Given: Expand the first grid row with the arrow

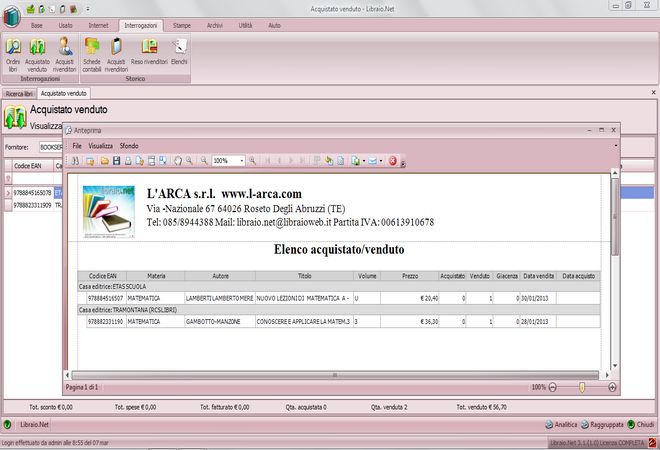Looking at the screenshot, I should click(8, 193).
